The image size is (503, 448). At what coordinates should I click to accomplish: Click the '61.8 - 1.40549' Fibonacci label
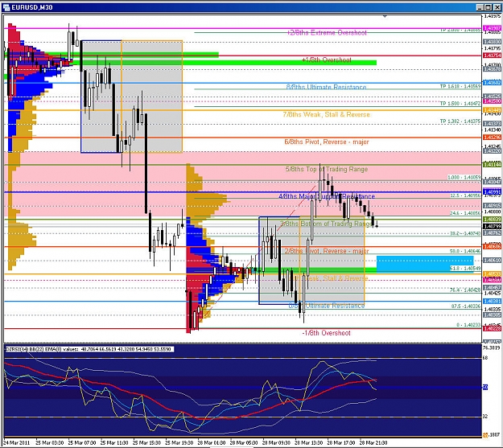pyautogui.click(x=465, y=269)
